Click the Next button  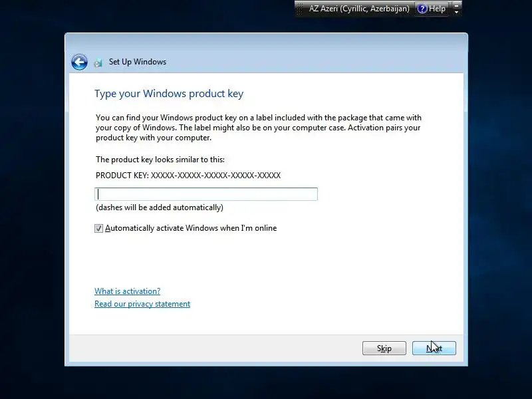tap(434, 348)
